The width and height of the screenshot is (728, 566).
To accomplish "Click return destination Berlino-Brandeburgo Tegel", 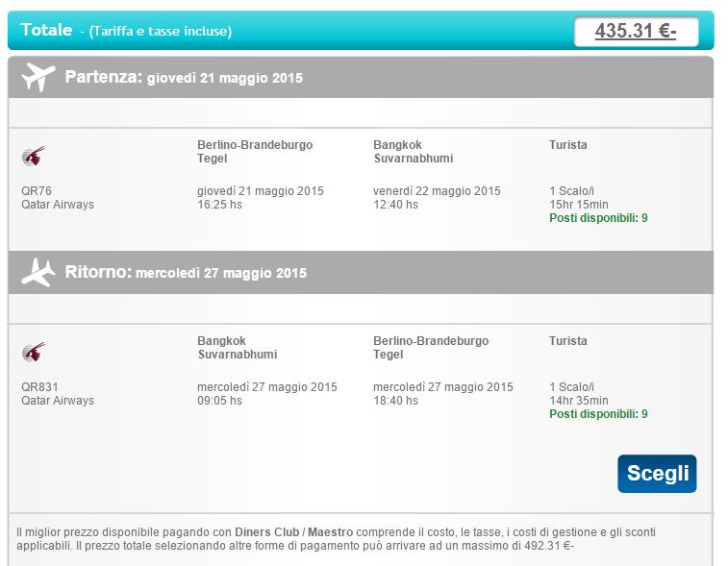I will (x=431, y=348).
